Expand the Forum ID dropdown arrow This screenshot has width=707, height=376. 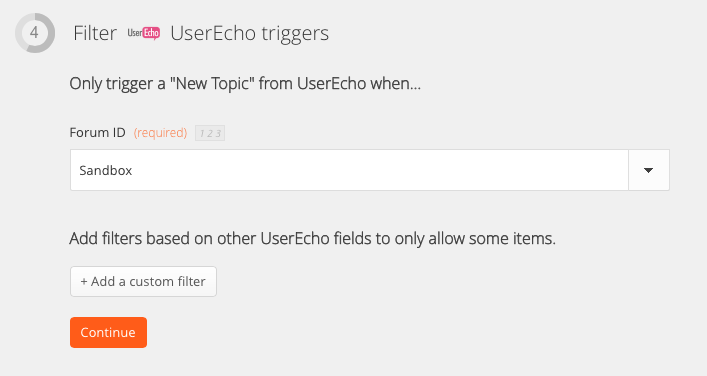pyautogui.click(x=649, y=170)
